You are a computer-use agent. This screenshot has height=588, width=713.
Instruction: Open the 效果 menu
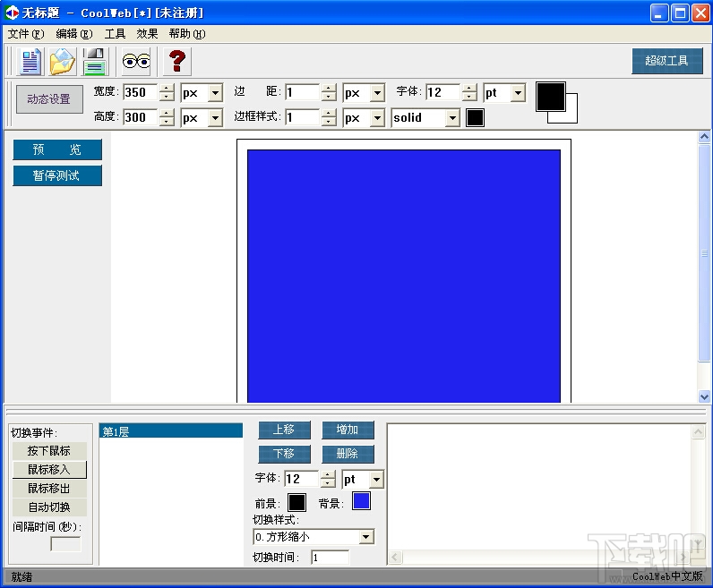[x=147, y=34]
